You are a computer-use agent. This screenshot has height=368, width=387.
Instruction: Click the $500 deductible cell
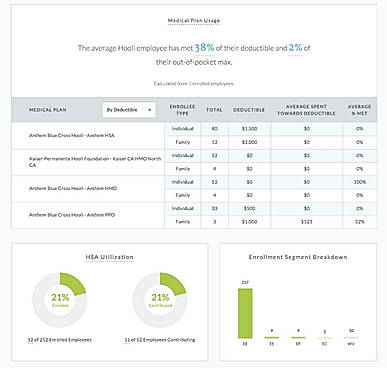click(x=249, y=208)
